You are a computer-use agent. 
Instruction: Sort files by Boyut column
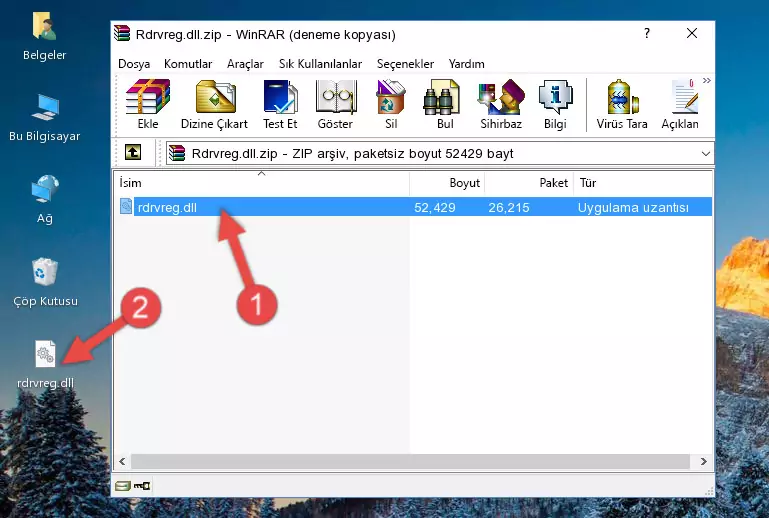(447, 182)
